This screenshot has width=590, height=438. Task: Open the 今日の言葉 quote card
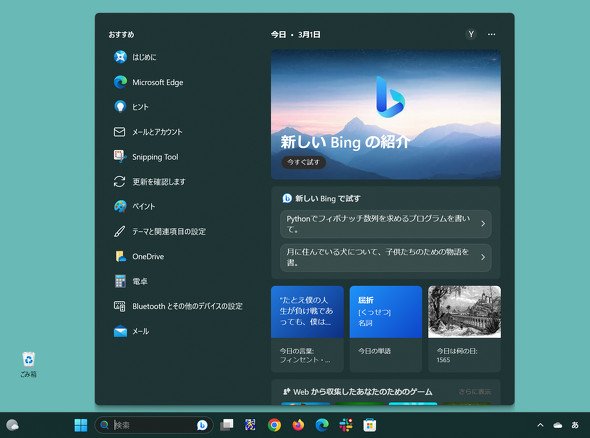tap(307, 329)
